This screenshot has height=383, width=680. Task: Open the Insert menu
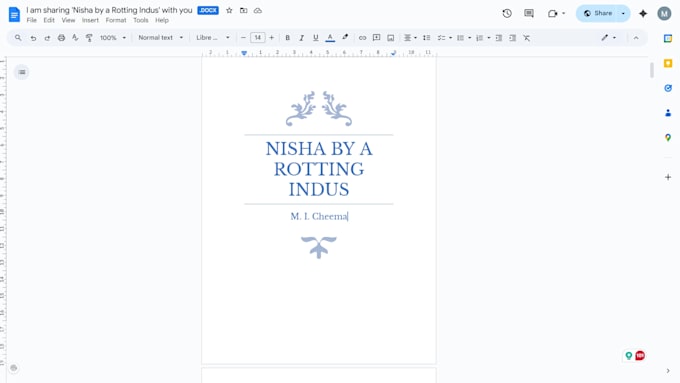(90, 20)
